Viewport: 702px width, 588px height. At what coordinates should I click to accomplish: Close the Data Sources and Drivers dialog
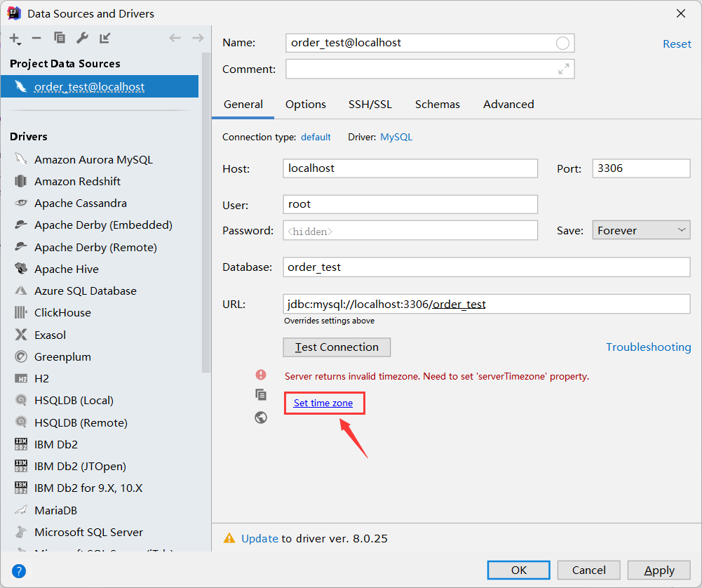681,13
